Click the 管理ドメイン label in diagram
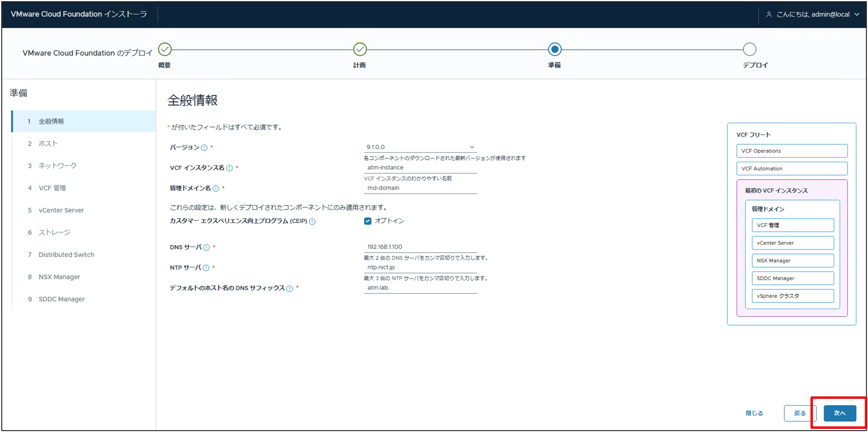868x432 pixels. tap(768, 209)
